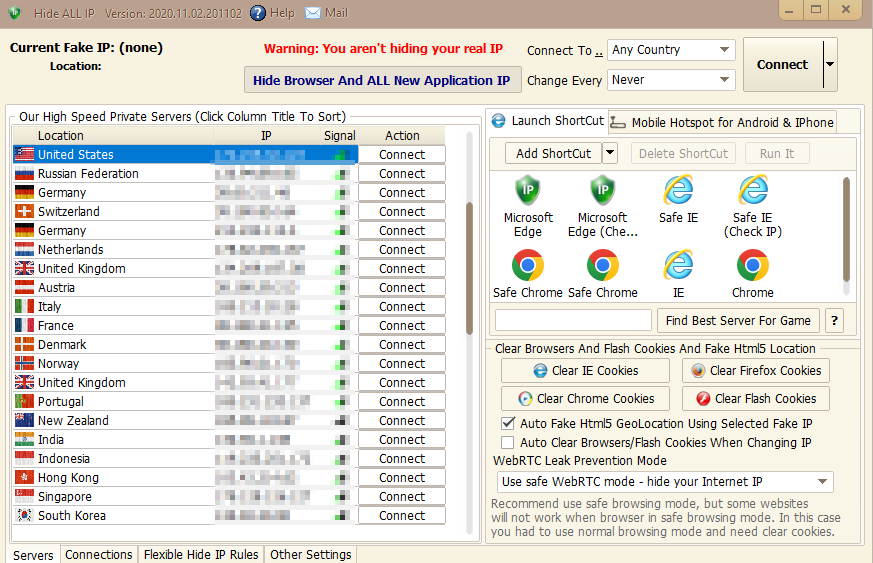Select the Switzerland flag icon

24,211
